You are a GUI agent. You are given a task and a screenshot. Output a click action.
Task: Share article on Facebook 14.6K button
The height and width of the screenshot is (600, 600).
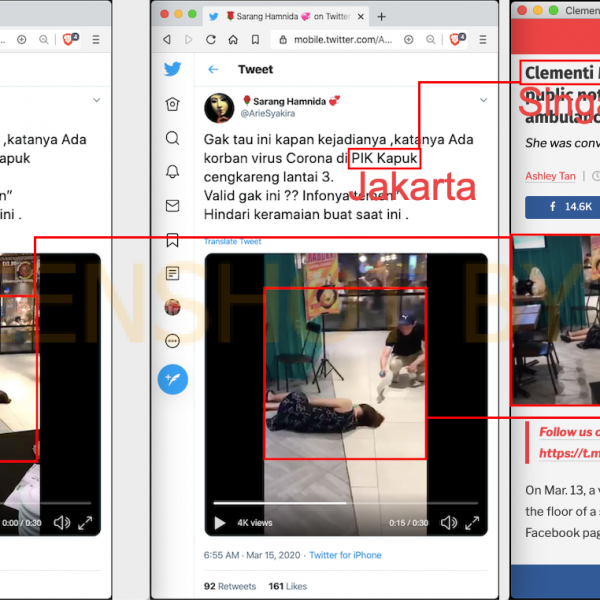tap(562, 207)
